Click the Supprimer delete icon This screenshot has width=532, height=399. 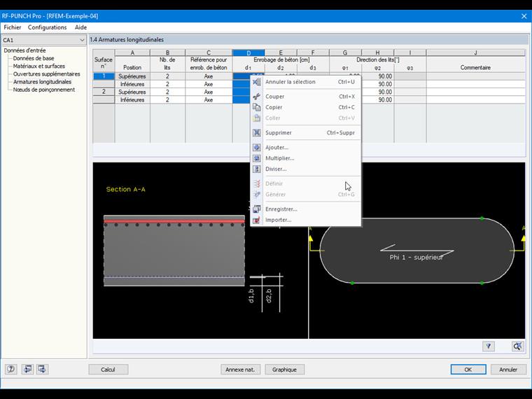(257, 133)
